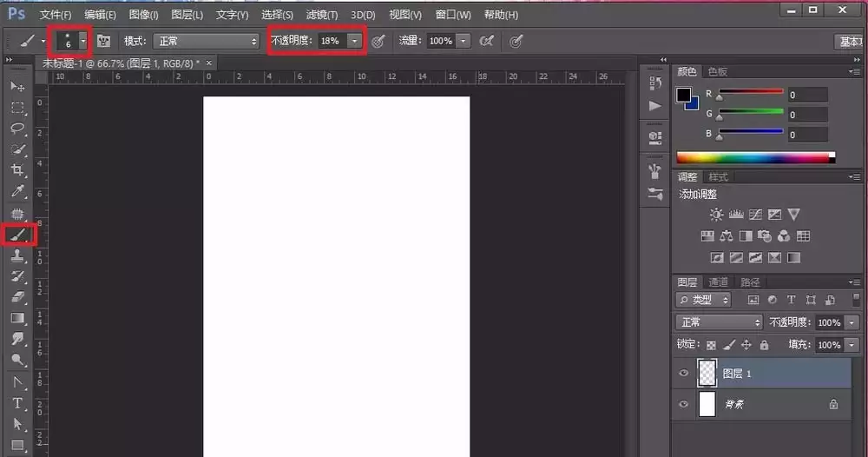The image size is (868, 457).
Task: Select the Rectangular Marquee tool
Action: click(17, 108)
